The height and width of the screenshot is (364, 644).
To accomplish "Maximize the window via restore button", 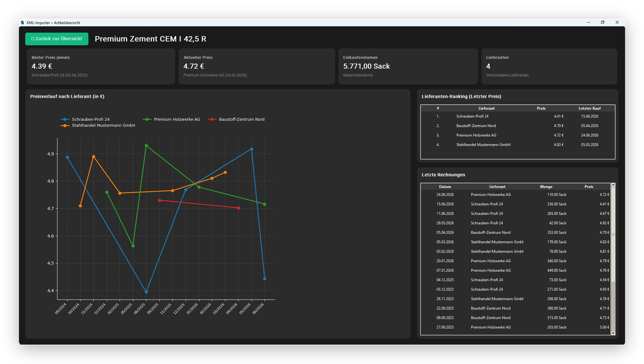I will point(603,23).
